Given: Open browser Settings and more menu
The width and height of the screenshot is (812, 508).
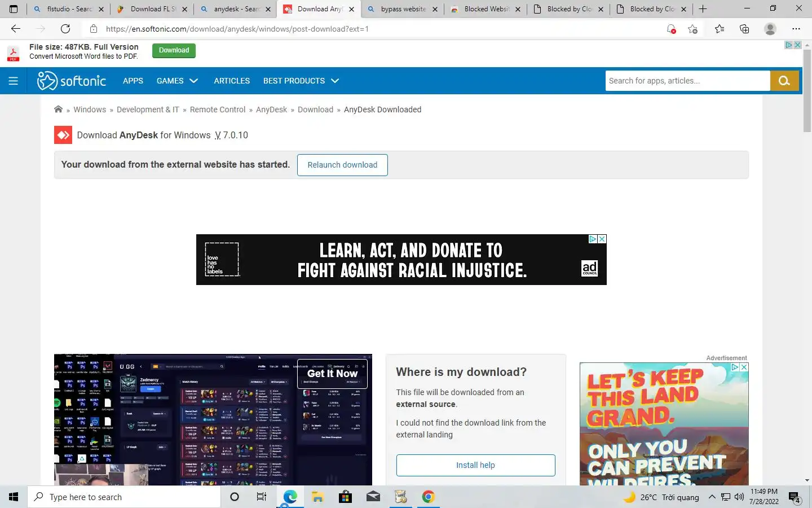Looking at the screenshot, I should click(796, 29).
